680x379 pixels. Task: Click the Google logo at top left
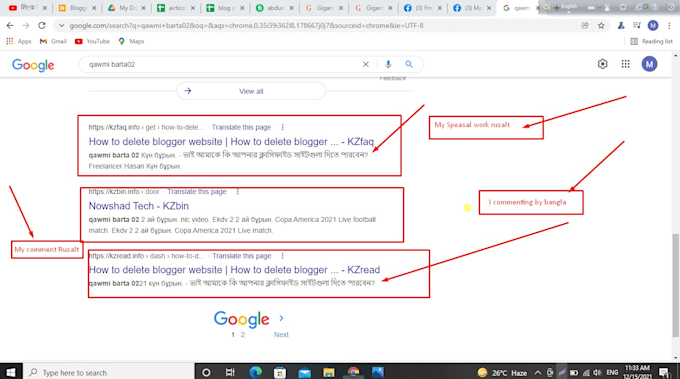coord(33,65)
